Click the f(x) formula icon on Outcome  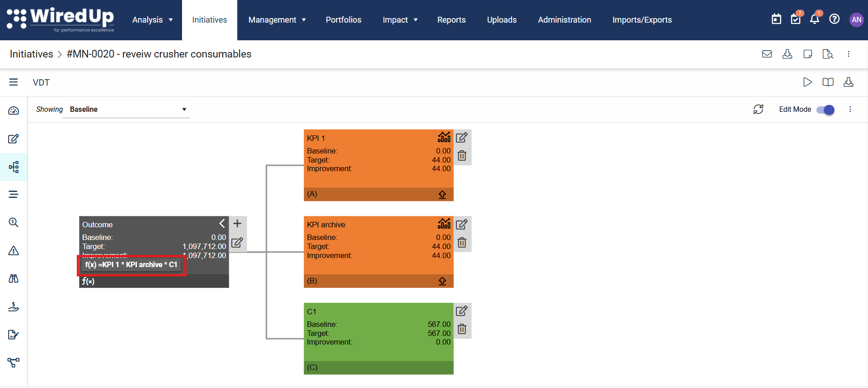88,281
